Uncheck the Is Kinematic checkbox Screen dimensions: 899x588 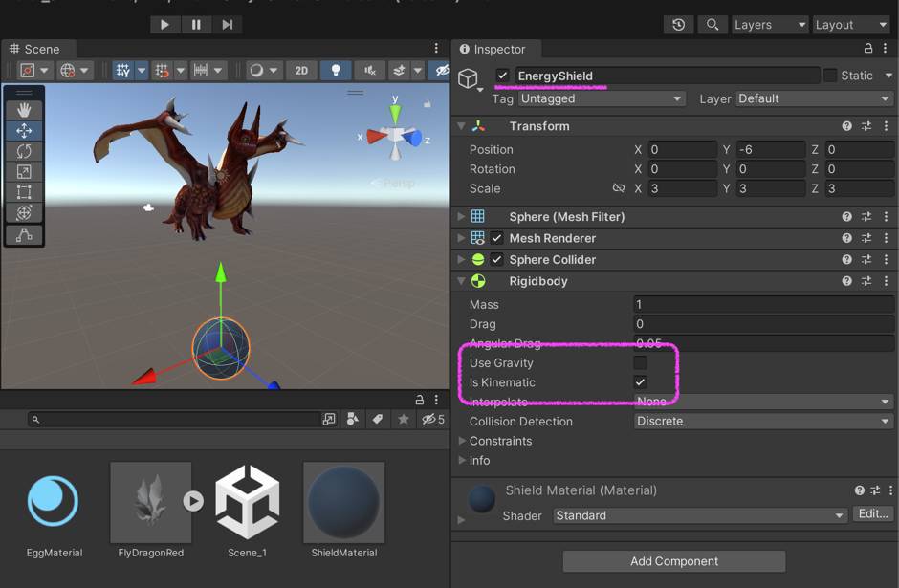[640, 382]
